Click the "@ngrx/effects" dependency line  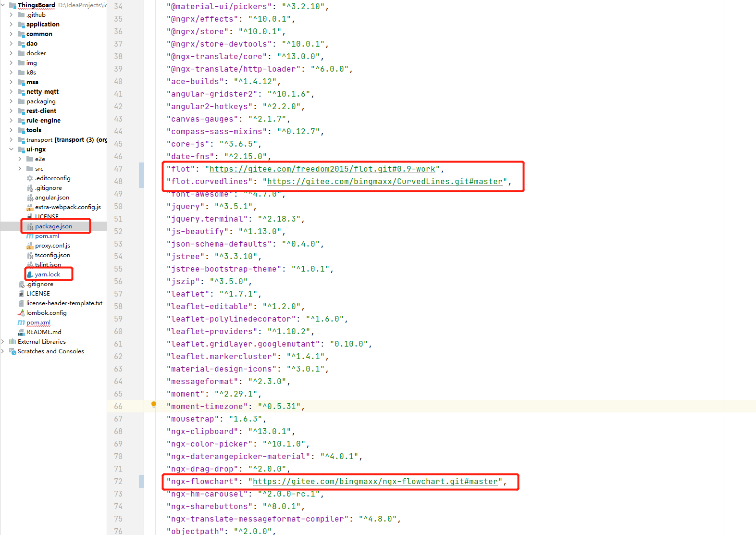pyautogui.click(x=231, y=19)
